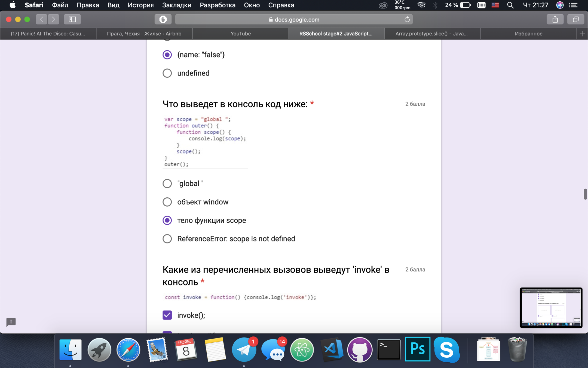The width and height of the screenshot is (588, 368).
Task: Show all tabs overview icon
Action: (575, 19)
